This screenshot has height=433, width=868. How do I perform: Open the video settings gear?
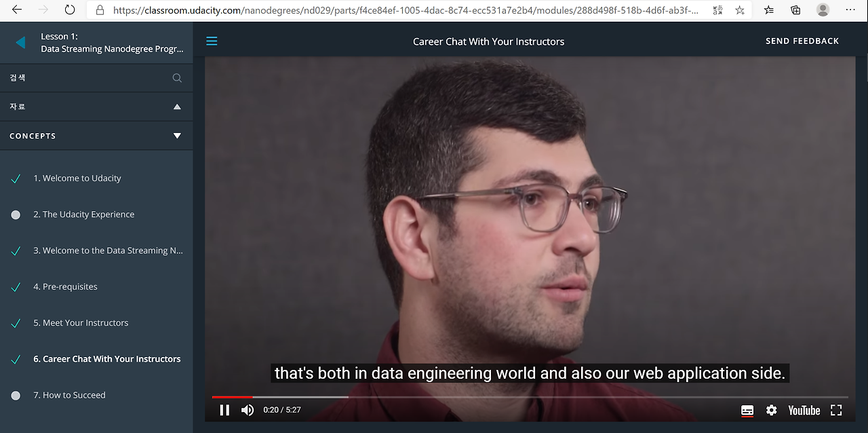coord(772,410)
